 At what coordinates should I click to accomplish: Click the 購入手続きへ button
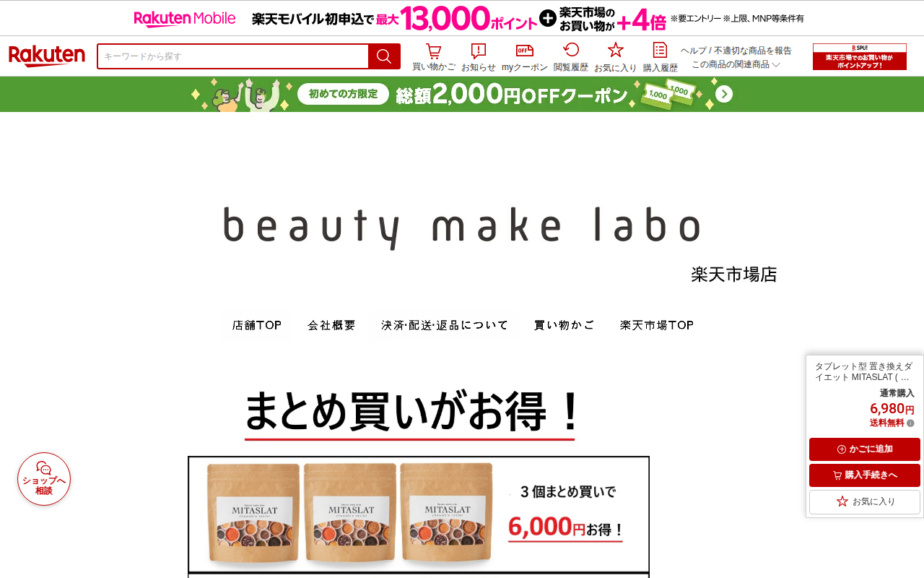point(865,475)
